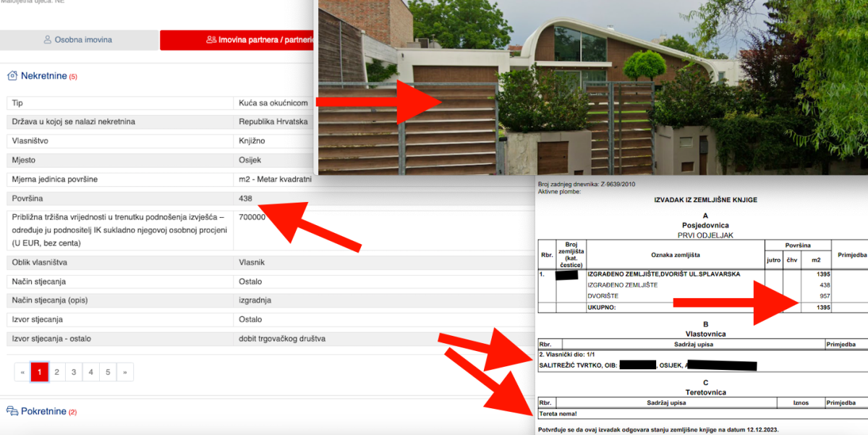Click the 'izgradnja' acquisition description
The height and width of the screenshot is (435, 868).
(x=256, y=300)
